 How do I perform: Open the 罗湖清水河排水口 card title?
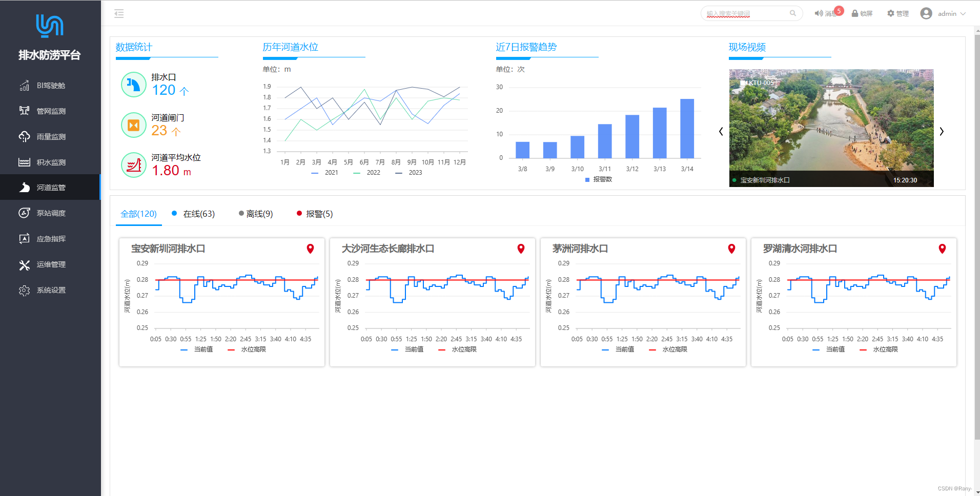click(800, 249)
